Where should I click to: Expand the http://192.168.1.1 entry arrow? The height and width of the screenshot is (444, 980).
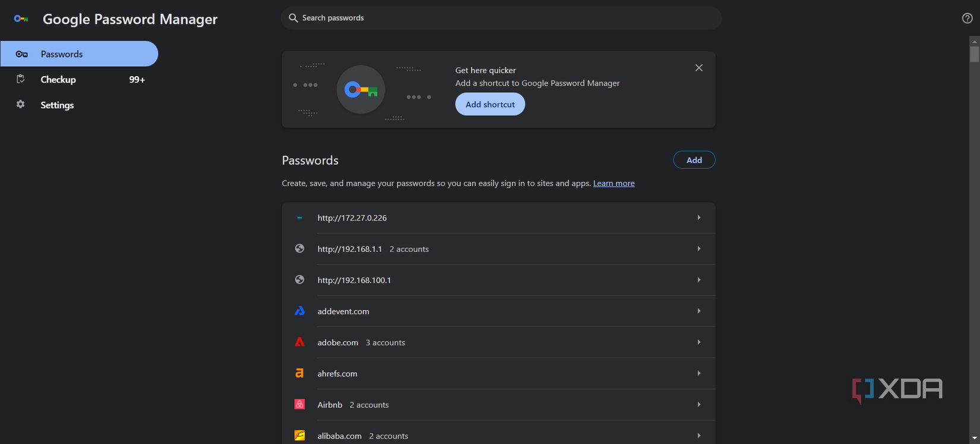[x=699, y=248]
